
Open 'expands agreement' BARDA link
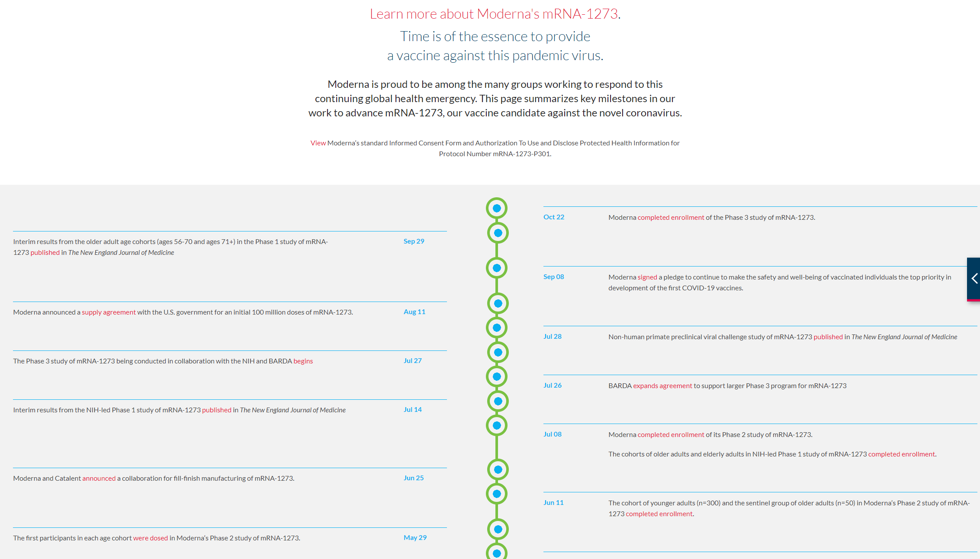pos(662,386)
